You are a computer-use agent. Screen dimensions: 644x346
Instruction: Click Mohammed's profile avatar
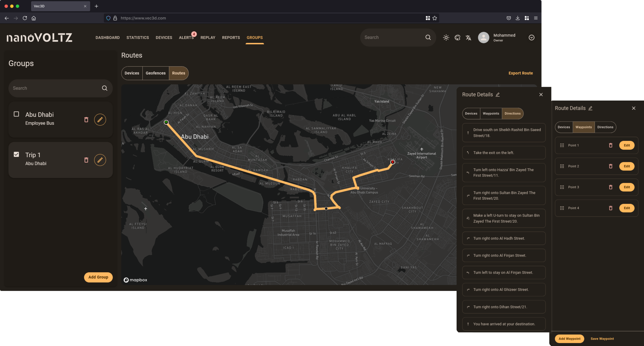(483, 38)
